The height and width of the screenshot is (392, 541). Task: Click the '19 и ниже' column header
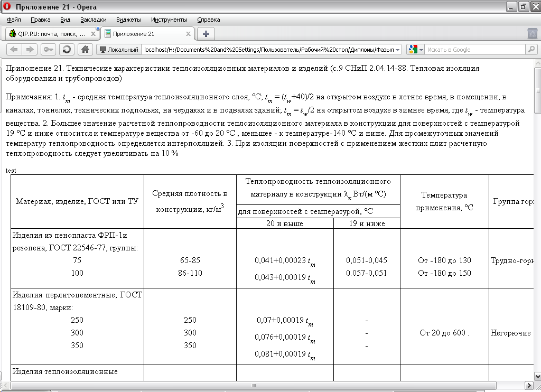click(367, 223)
